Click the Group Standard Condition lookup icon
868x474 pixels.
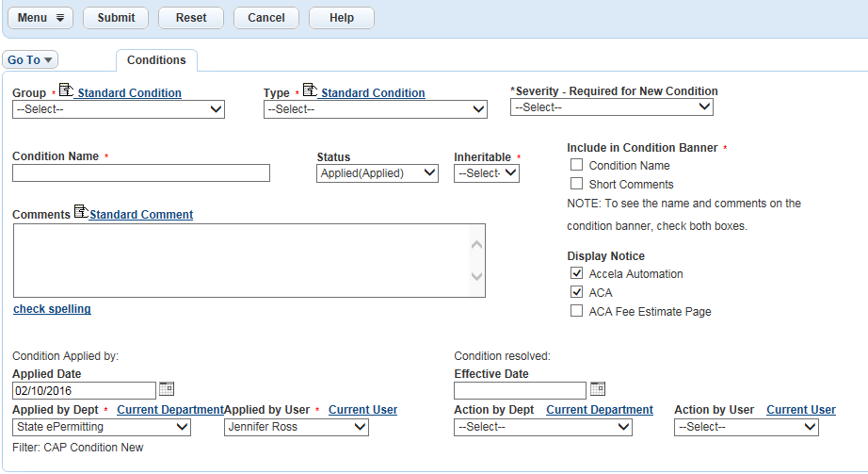pyautogui.click(x=66, y=90)
